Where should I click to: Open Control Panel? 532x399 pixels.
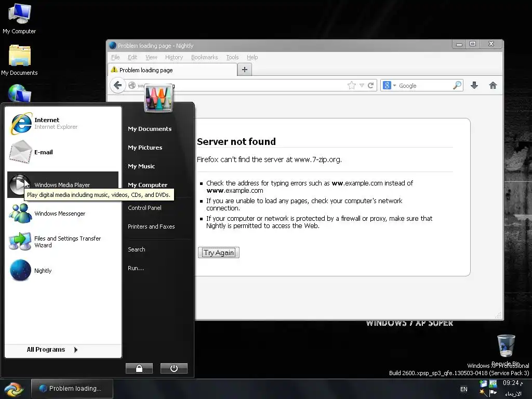click(x=144, y=208)
